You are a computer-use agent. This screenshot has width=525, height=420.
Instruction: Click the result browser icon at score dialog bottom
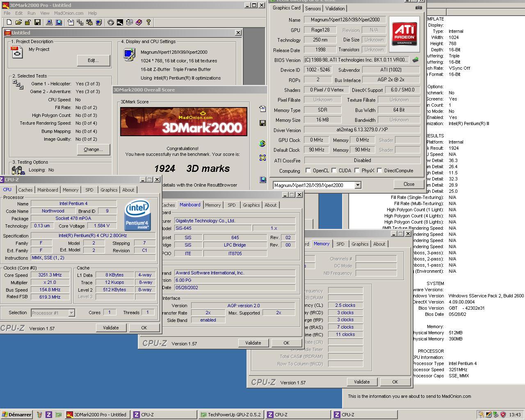coord(262,180)
